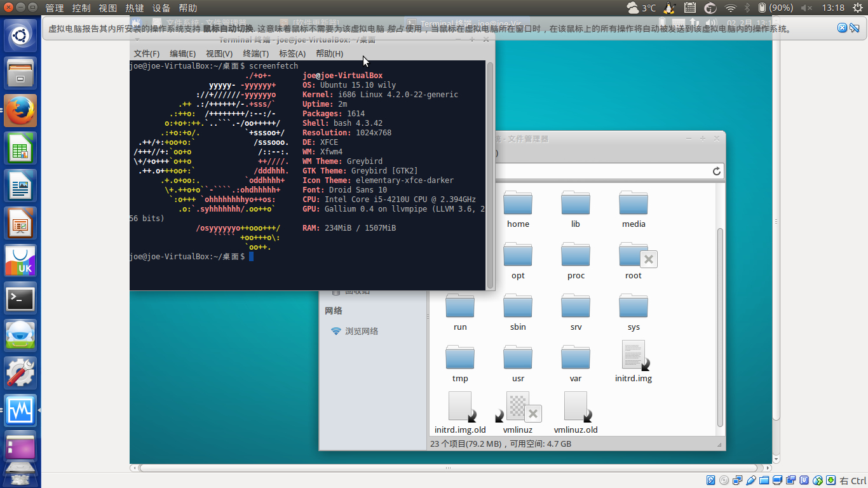Open terminal 视图(V) menu
The width and height of the screenshot is (868, 488).
click(219, 53)
